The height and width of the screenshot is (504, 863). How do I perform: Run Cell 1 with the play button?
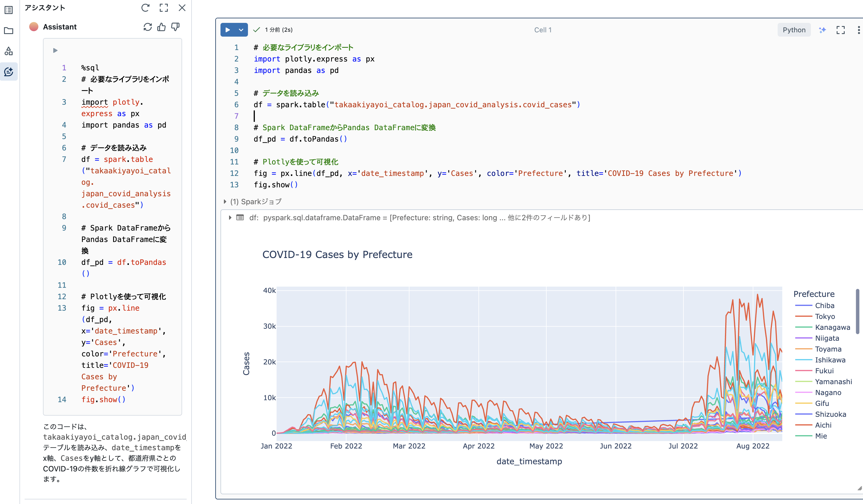click(x=228, y=30)
